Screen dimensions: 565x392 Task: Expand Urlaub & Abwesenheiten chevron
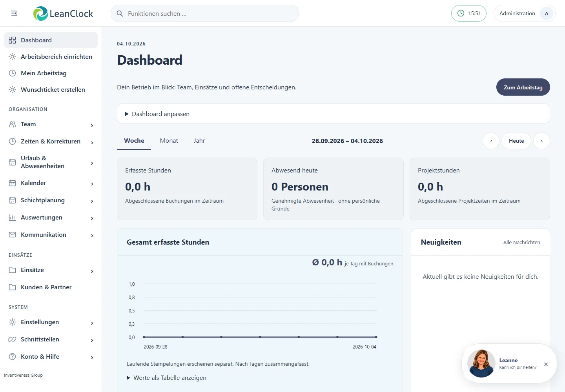pyautogui.click(x=92, y=163)
